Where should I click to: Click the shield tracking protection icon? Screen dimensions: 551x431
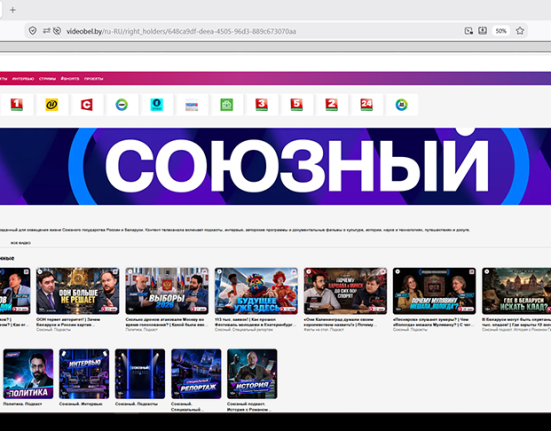33,31
